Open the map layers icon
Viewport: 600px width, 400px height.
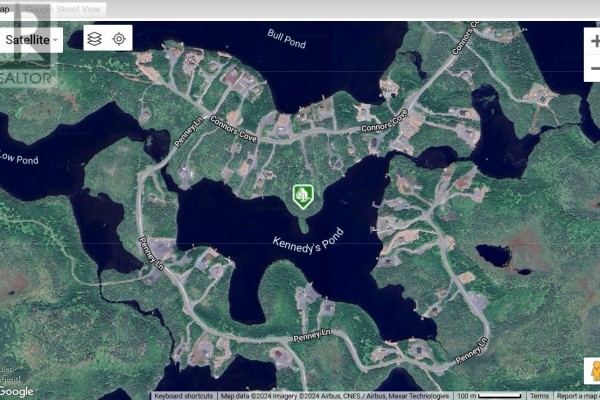[95, 39]
